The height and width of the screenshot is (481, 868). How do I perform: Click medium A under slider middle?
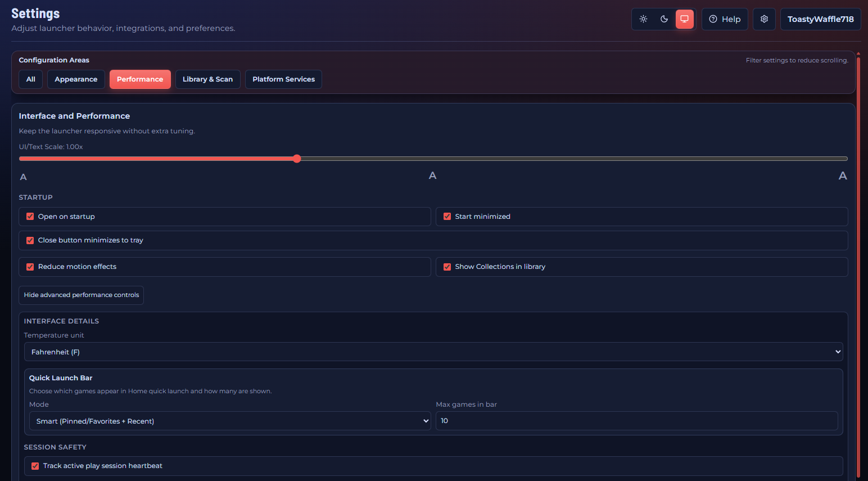coord(432,176)
